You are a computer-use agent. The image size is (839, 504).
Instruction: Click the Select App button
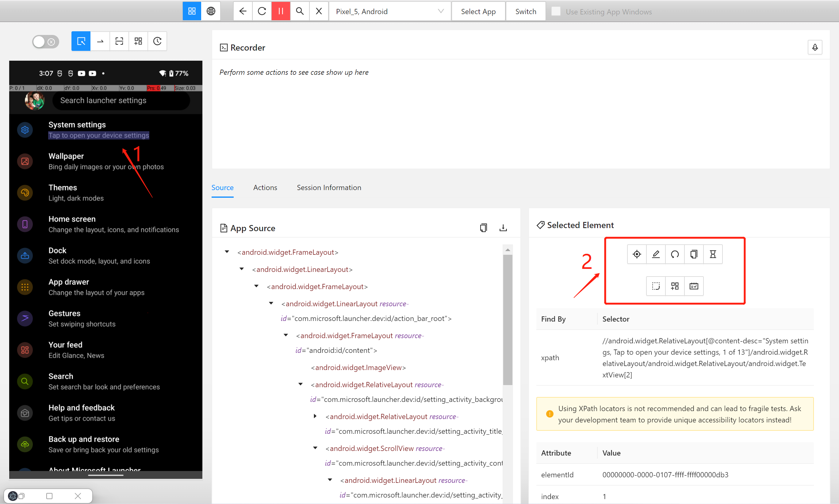pyautogui.click(x=478, y=11)
